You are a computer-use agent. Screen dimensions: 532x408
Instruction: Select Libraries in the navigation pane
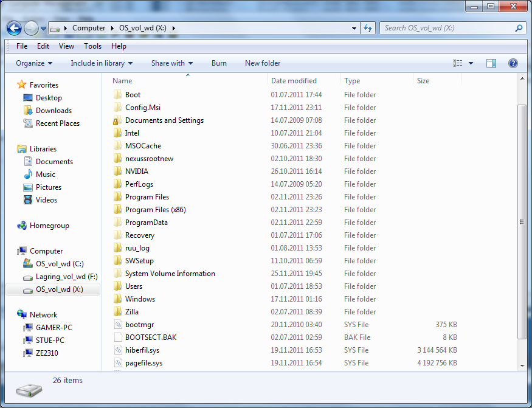(43, 149)
